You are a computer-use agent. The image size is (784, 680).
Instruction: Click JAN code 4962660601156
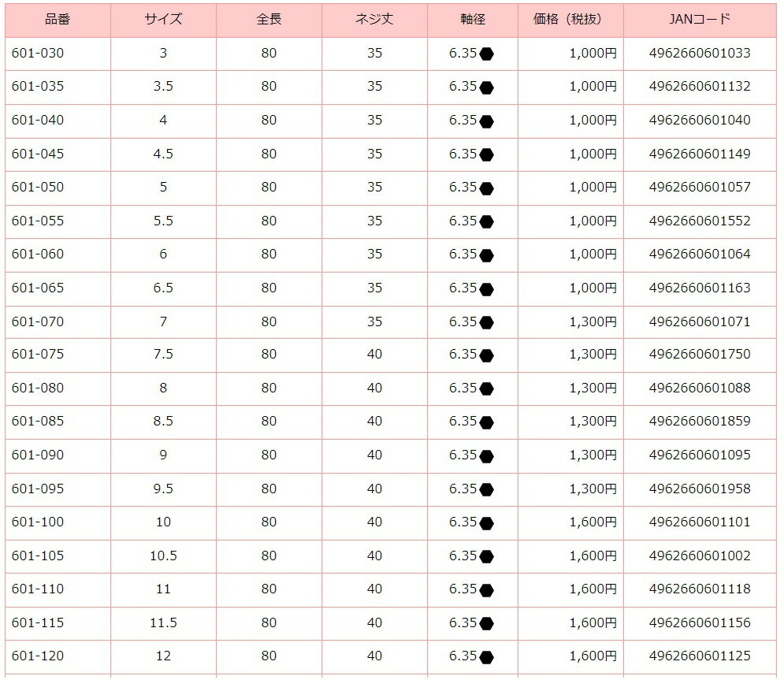point(700,622)
